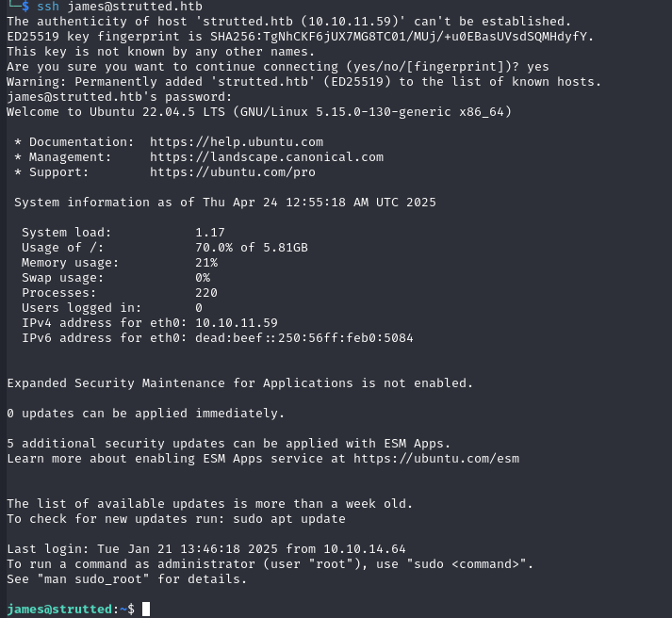
Task: Select the 'sudo apt update' command text
Action: 289,519
